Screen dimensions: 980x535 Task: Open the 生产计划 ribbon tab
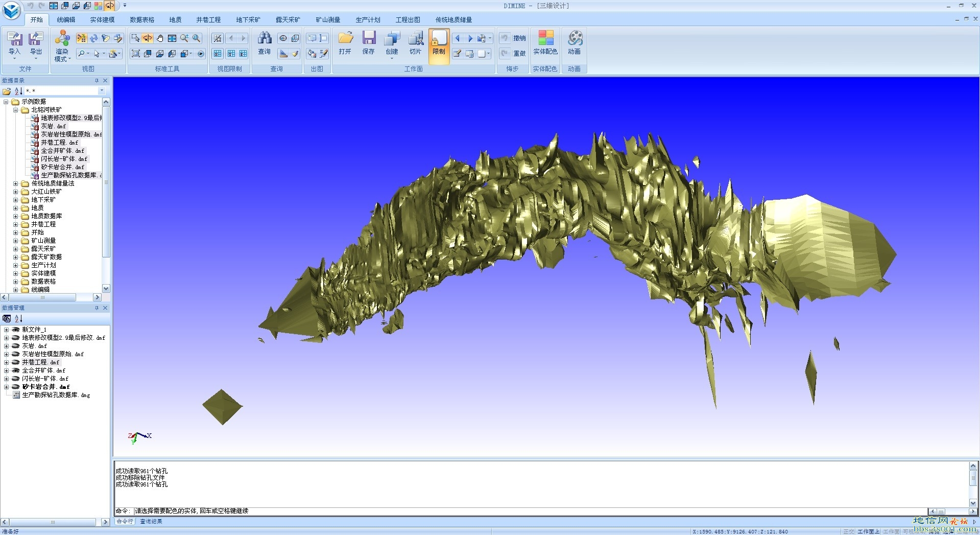(368, 20)
